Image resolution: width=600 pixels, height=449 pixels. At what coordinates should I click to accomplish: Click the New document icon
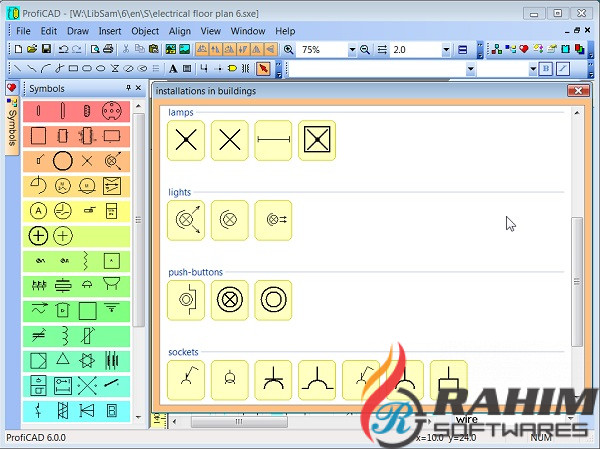click(18, 49)
